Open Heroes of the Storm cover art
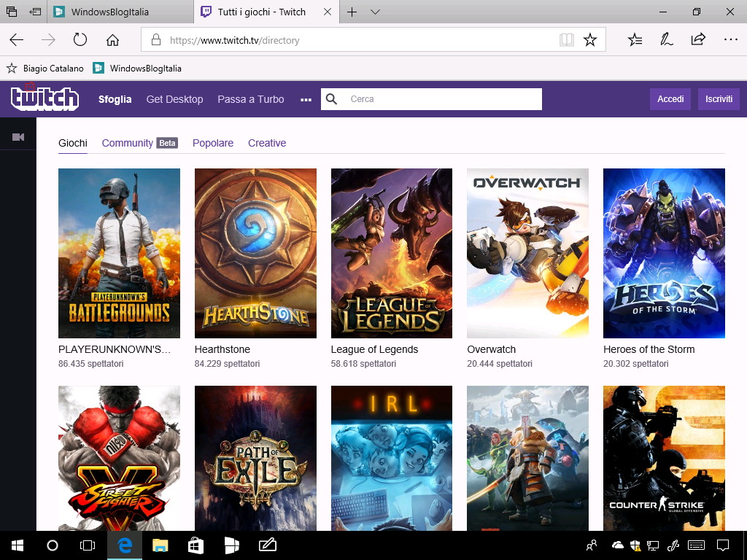Image resolution: width=747 pixels, height=560 pixels. point(664,253)
